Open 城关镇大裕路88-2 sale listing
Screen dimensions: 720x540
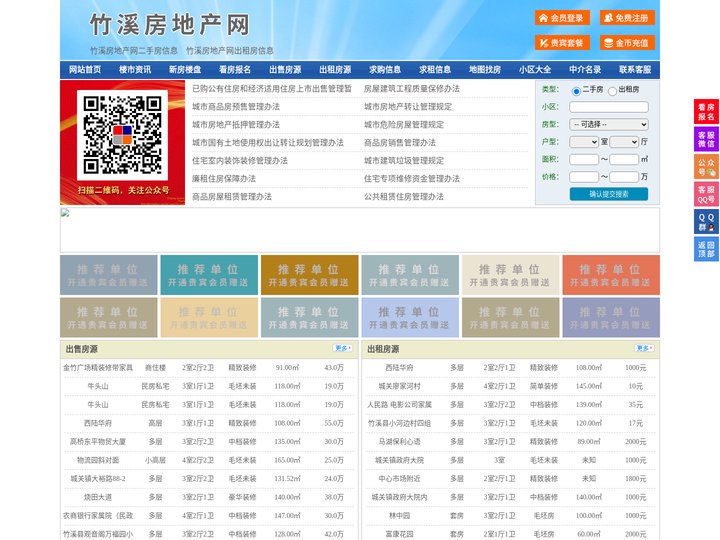coord(98,478)
